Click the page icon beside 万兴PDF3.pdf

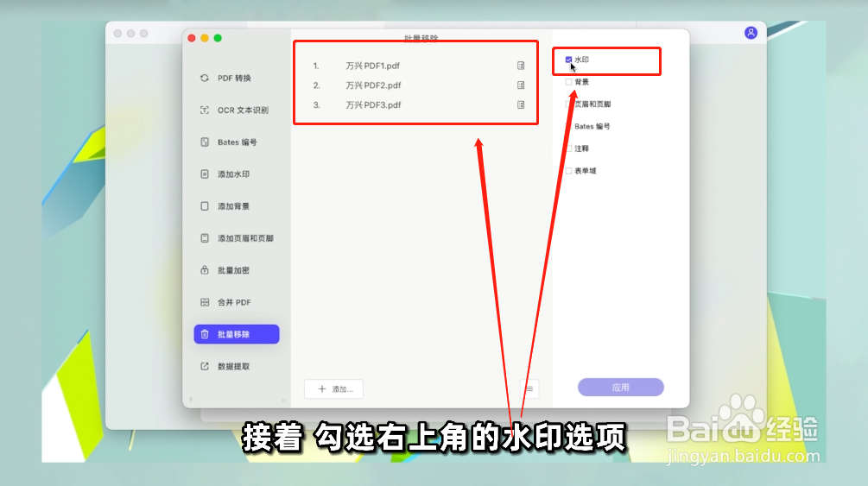521,104
